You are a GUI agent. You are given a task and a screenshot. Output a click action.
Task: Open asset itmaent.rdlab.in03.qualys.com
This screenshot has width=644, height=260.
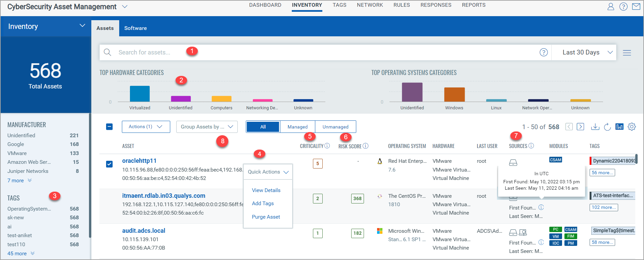click(x=164, y=196)
